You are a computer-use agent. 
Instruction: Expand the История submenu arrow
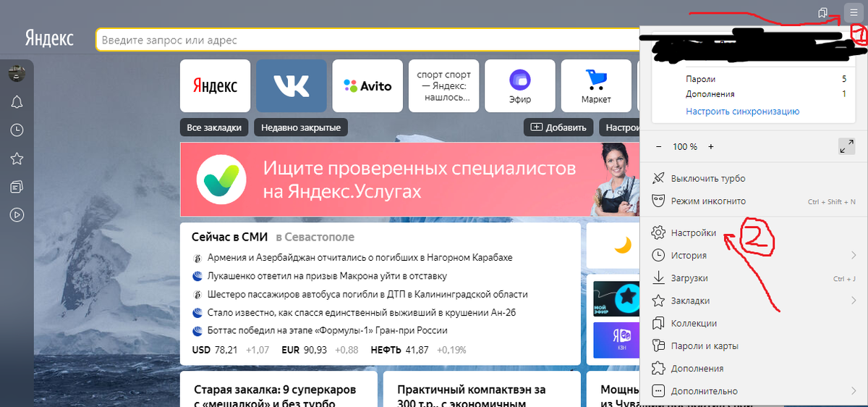tap(854, 256)
